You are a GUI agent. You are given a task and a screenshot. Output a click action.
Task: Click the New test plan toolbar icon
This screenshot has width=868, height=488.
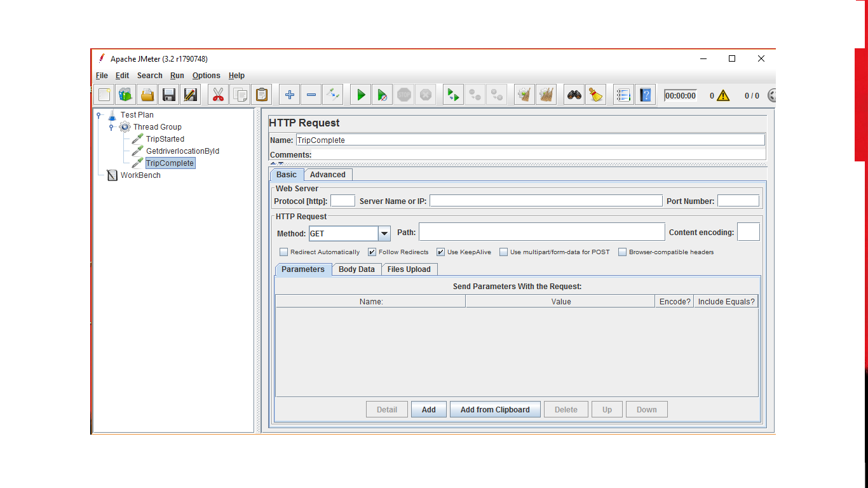[104, 95]
